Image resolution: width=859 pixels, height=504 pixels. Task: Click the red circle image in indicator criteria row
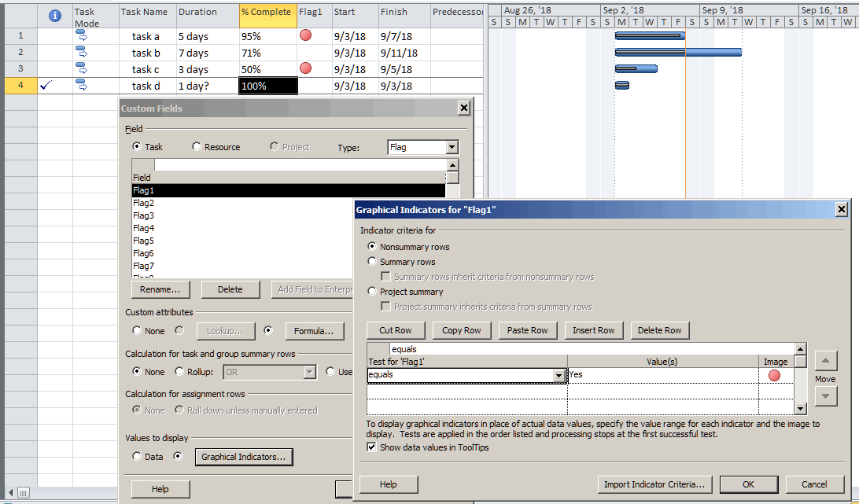pos(774,375)
